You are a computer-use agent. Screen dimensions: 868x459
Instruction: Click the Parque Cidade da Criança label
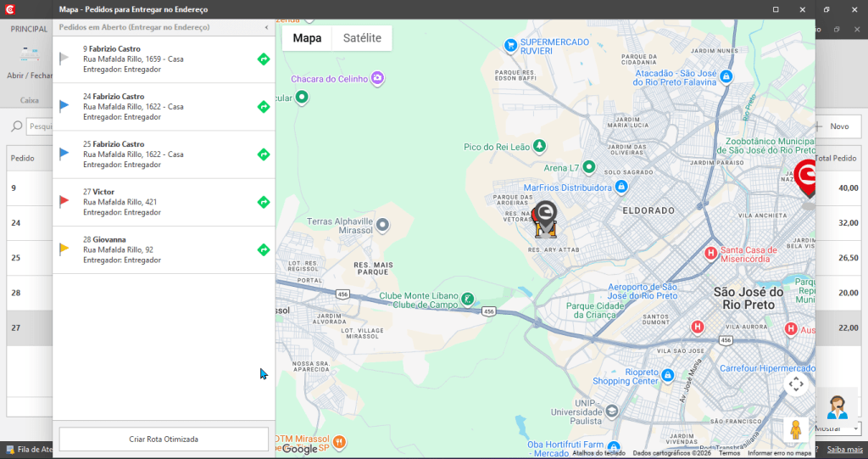[594, 310]
